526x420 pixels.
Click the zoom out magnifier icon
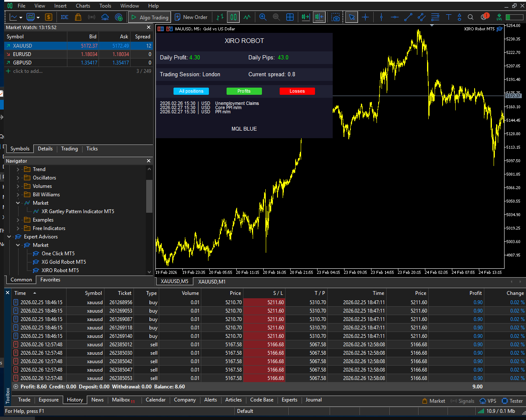[276, 17]
